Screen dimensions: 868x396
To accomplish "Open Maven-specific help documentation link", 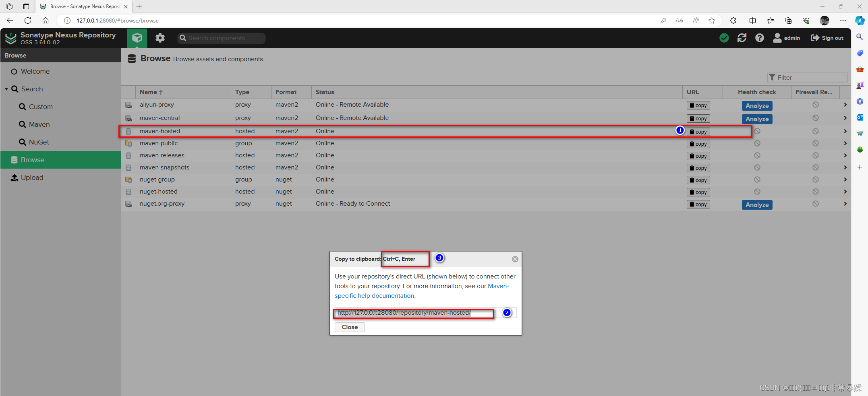I will tap(422, 291).
